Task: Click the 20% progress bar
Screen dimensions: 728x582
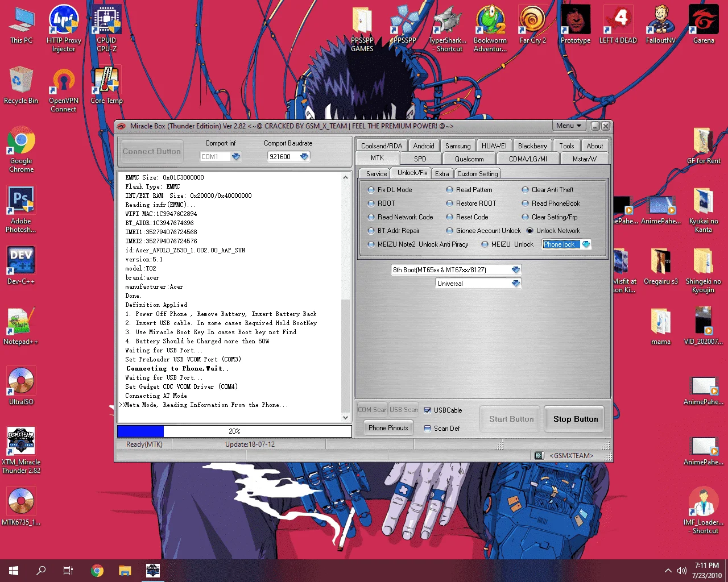Action: point(234,431)
